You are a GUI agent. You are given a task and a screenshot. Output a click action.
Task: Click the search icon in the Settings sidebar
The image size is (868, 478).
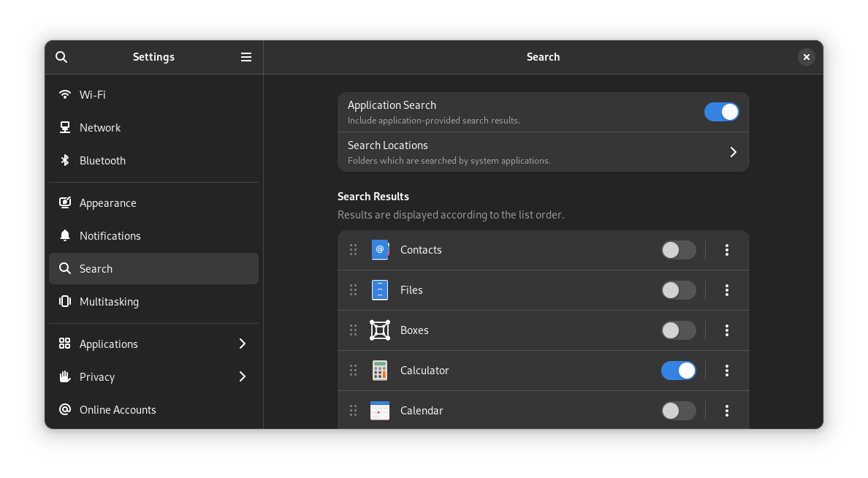click(x=61, y=57)
